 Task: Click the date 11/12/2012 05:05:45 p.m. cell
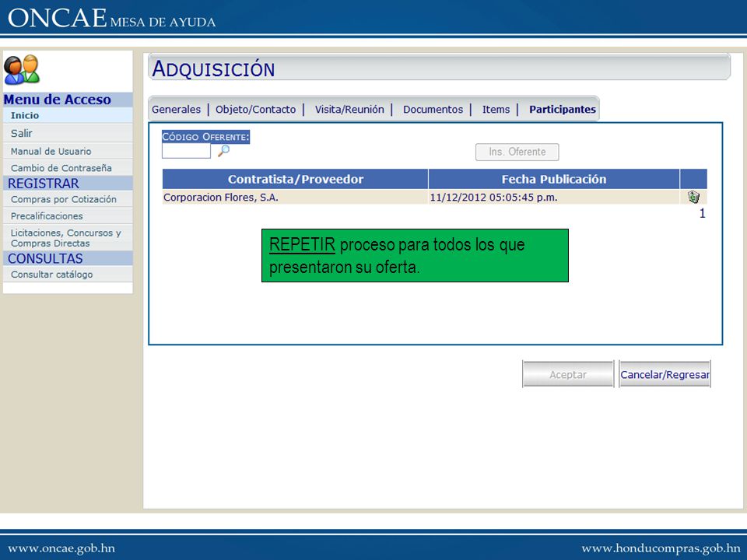point(553,197)
